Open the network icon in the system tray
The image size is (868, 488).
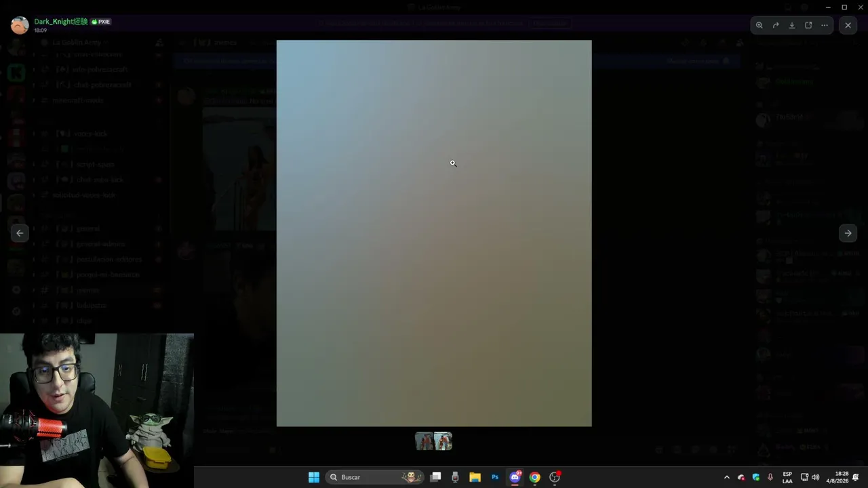tap(804, 477)
